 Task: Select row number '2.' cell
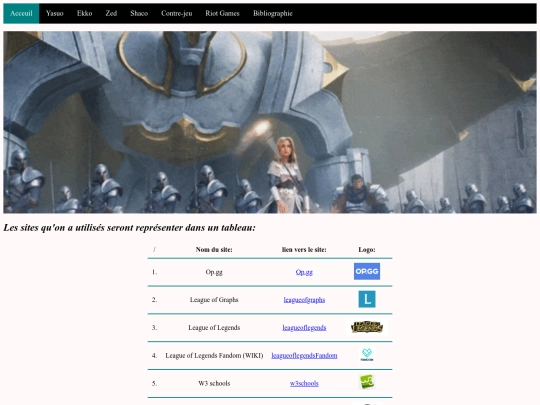(x=154, y=300)
